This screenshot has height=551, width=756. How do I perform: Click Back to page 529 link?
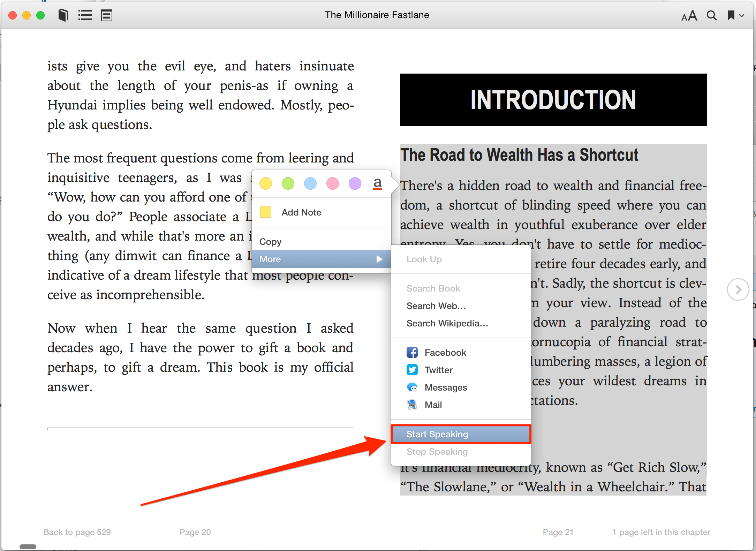77,532
